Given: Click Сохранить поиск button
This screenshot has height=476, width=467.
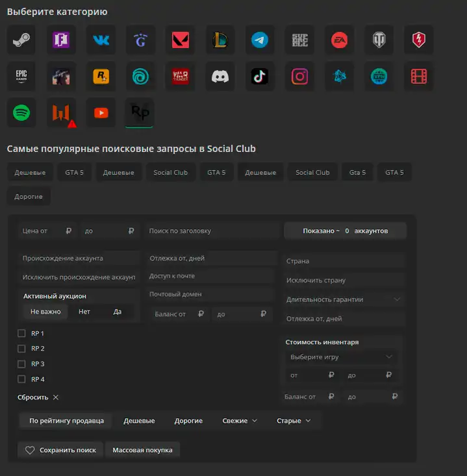Looking at the screenshot, I should (x=60, y=450).
